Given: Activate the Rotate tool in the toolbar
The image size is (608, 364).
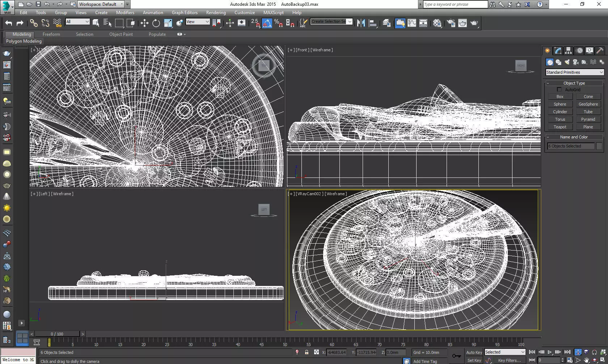Looking at the screenshot, I should 156,23.
